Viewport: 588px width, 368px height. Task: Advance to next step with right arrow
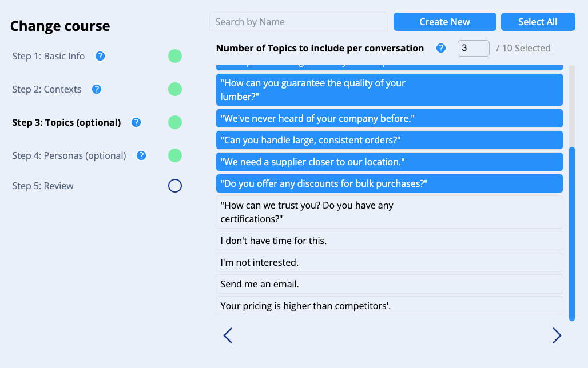(x=557, y=335)
